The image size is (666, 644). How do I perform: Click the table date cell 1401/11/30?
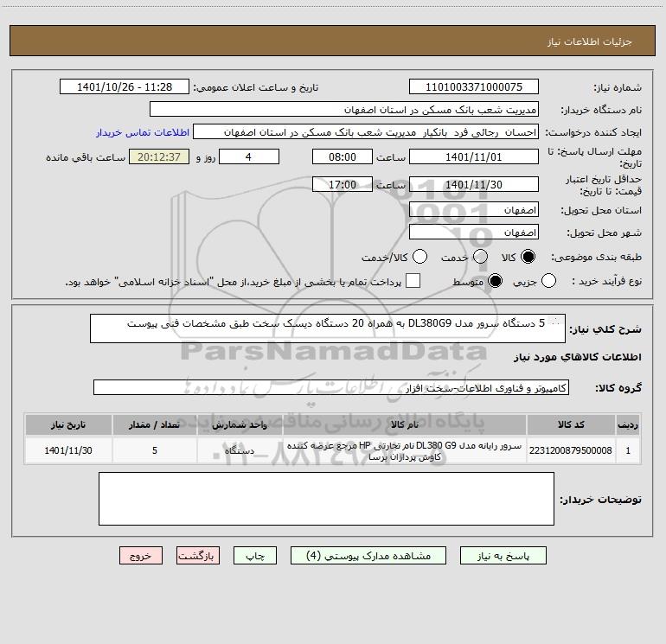tap(68, 450)
